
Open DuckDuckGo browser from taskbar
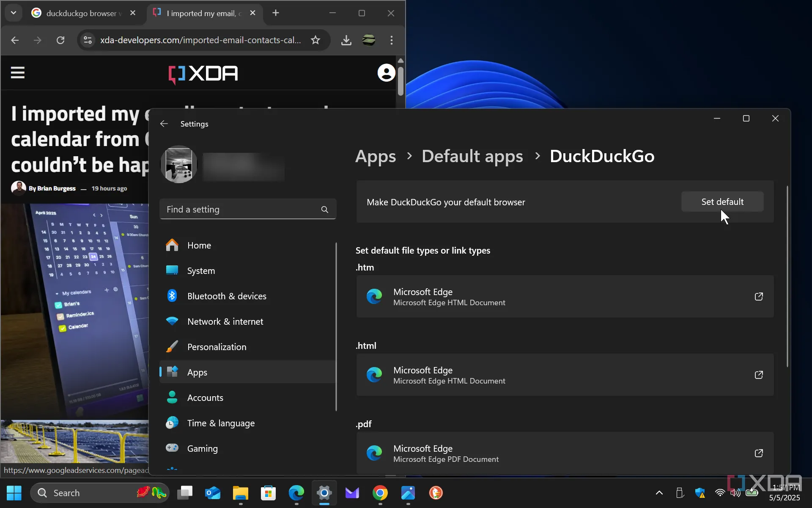coord(436,493)
